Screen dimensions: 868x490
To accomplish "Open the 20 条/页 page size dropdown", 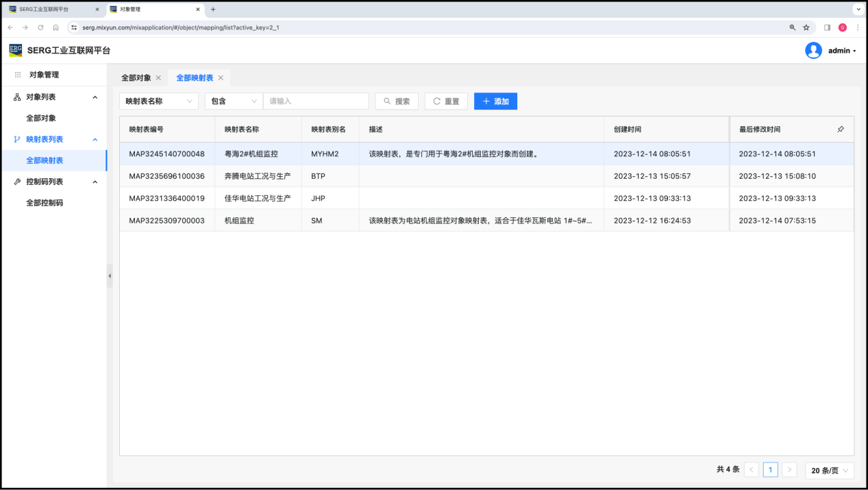I will pyautogui.click(x=829, y=470).
